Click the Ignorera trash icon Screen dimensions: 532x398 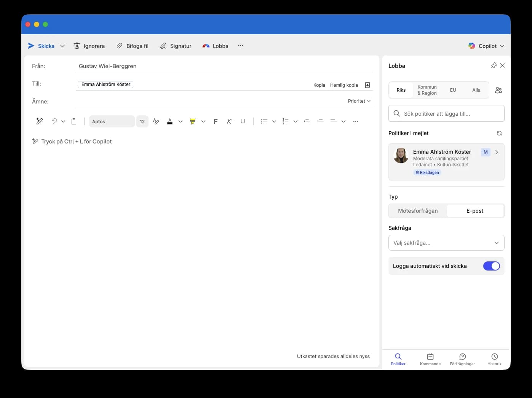click(77, 46)
